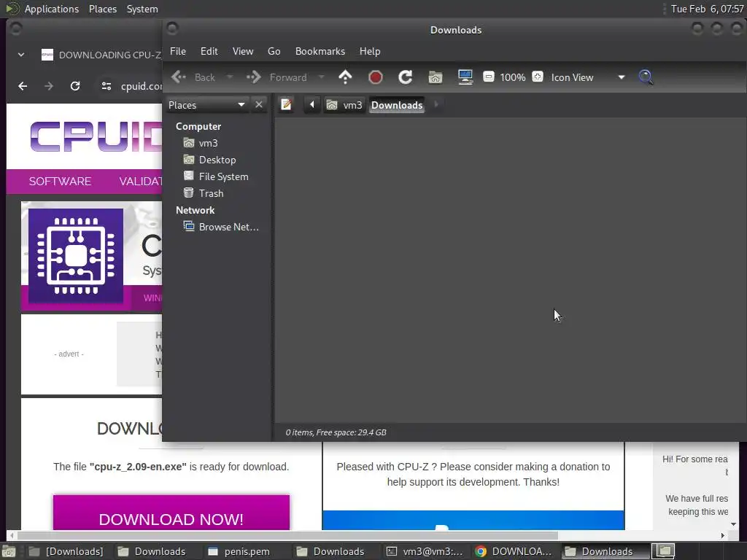This screenshot has width=747, height=560.
Task: Click the clock showing Tue Feb 6
Action: tap(707, 9)
